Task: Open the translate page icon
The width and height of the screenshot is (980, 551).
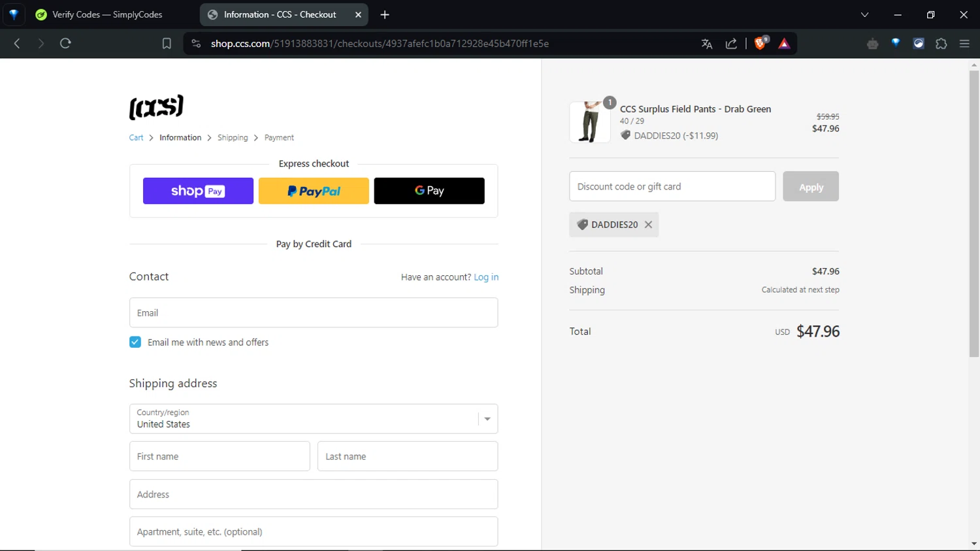Action: click(x=707, y=44)
